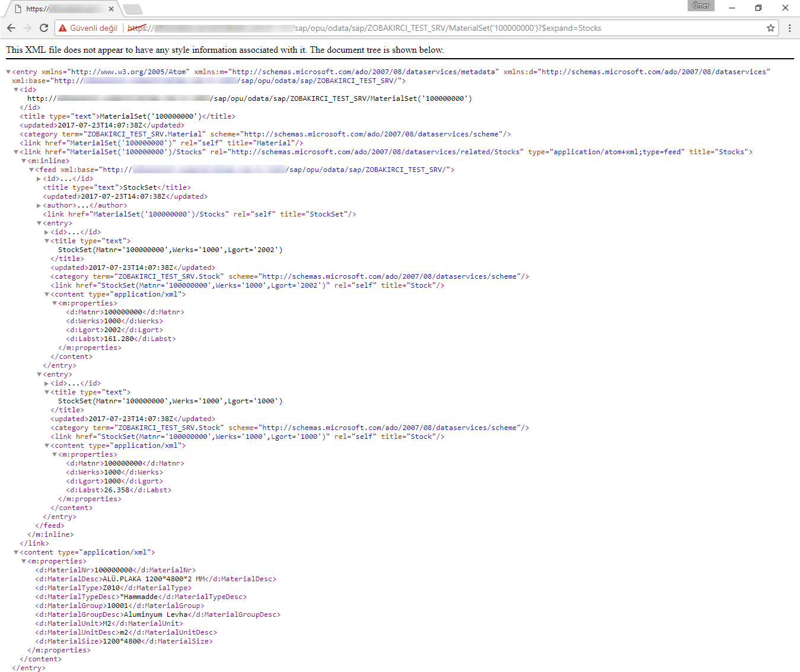800x672 pixels.
Task: Minimize the browser window
Action: point(732,8)
